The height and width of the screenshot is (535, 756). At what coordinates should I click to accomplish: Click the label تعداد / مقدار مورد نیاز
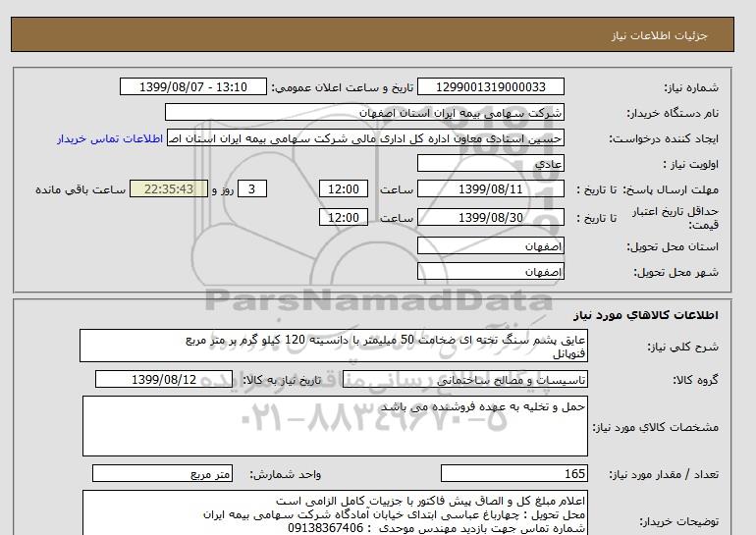click(x=664, y=475)
